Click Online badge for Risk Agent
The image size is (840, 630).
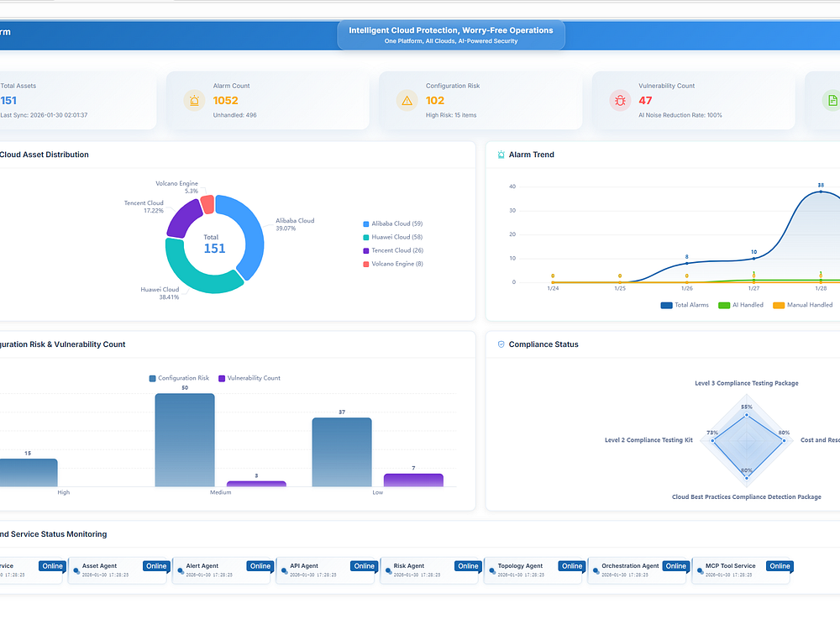point(468,566)
